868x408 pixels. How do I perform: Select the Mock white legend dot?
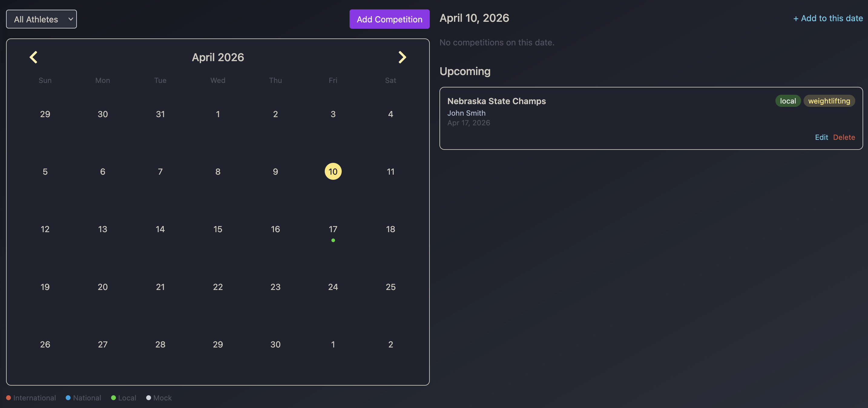pyautogui.click(x=149, y=397)
